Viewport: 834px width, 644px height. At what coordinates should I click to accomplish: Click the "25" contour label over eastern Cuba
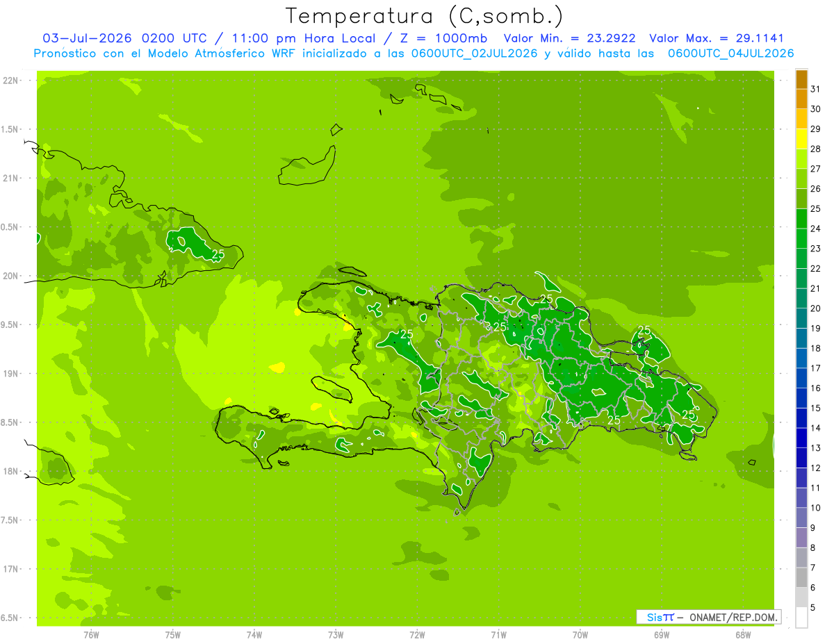click(218, 254)
